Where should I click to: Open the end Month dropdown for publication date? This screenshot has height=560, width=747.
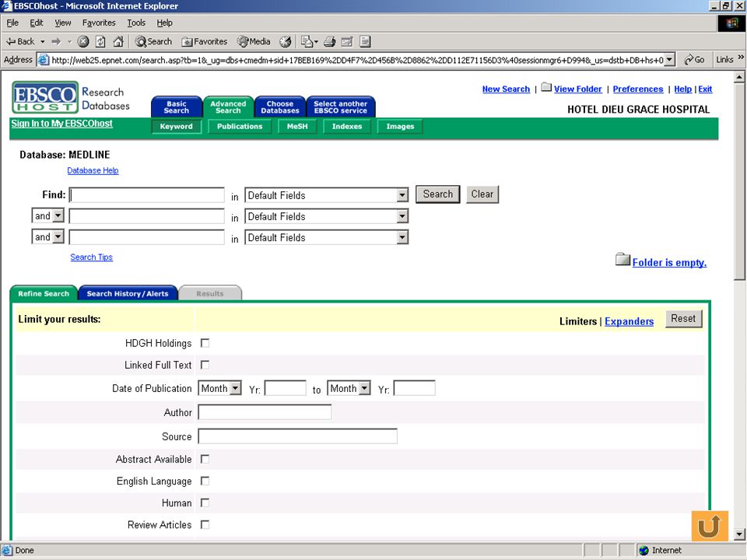pos(349,388)
